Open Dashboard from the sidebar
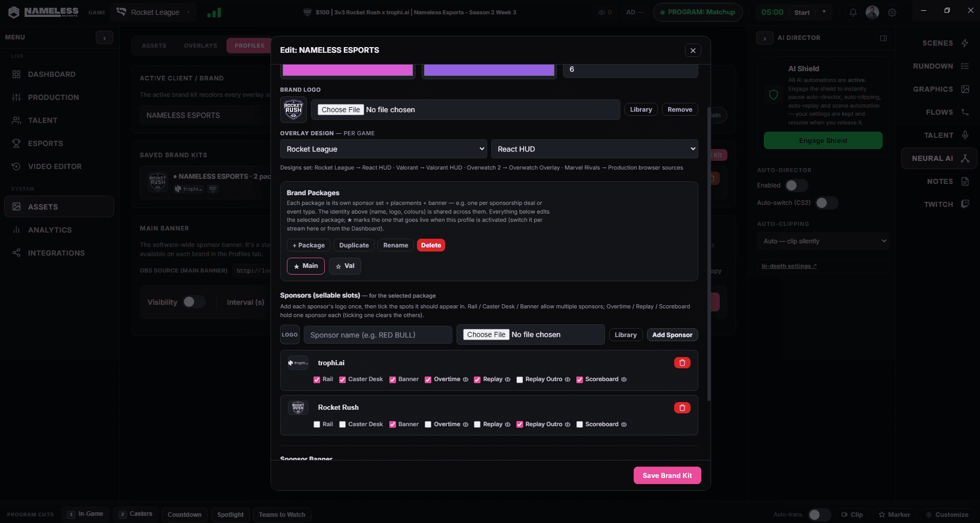 point(59,74)
